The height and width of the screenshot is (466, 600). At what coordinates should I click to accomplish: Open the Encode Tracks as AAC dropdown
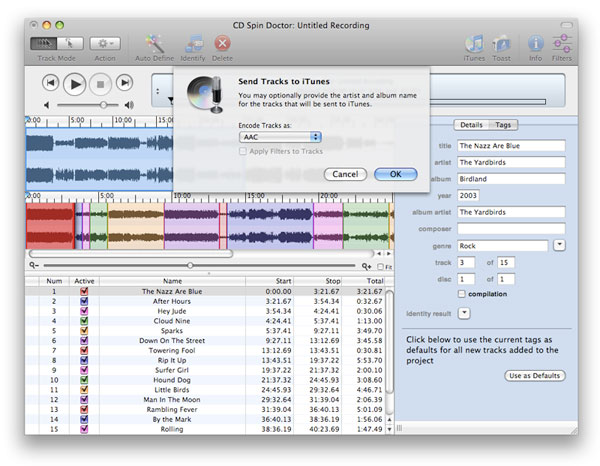coord(280,137)
